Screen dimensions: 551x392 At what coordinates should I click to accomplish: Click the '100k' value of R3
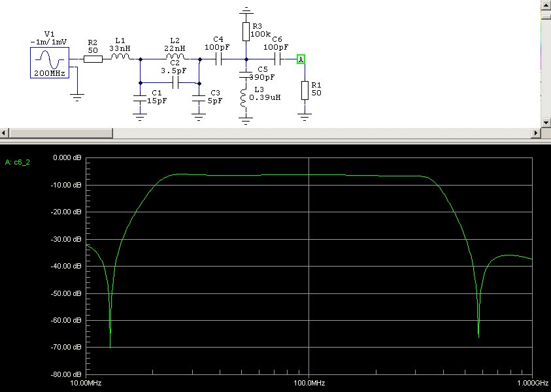pyautogui.click(x=260, y=35)
